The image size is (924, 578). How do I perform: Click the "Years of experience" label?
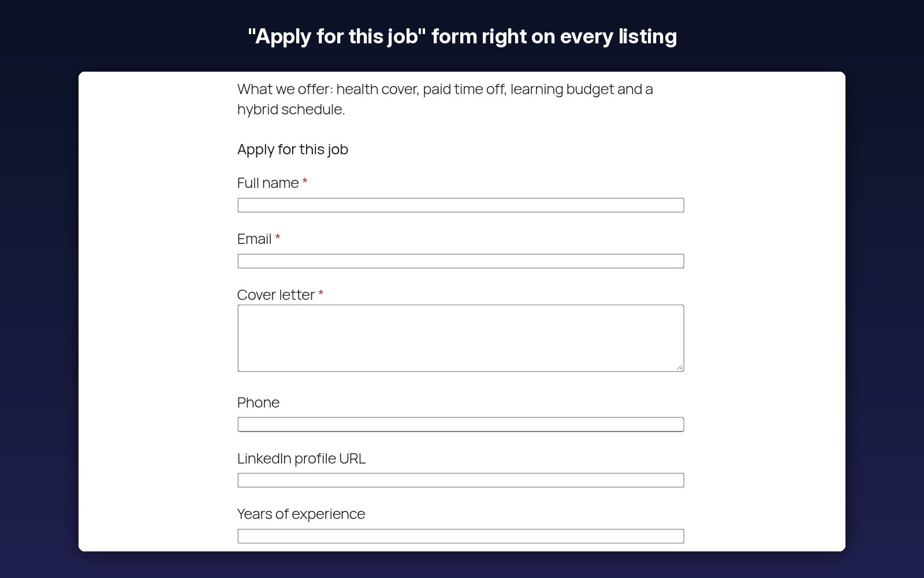[301, 514]
